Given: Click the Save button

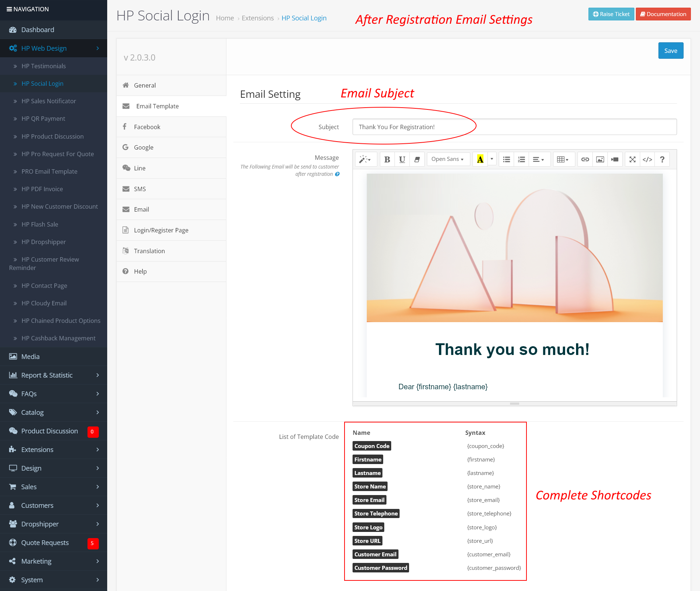Looking at the screenshot, I should coord(670,51).
